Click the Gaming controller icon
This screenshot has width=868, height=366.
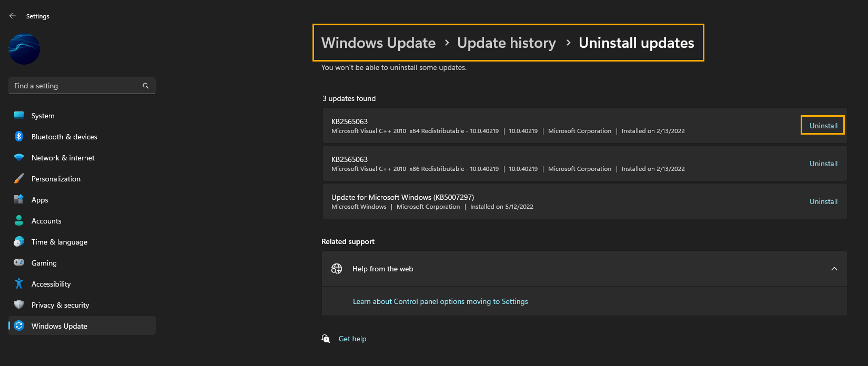[19, 262]
